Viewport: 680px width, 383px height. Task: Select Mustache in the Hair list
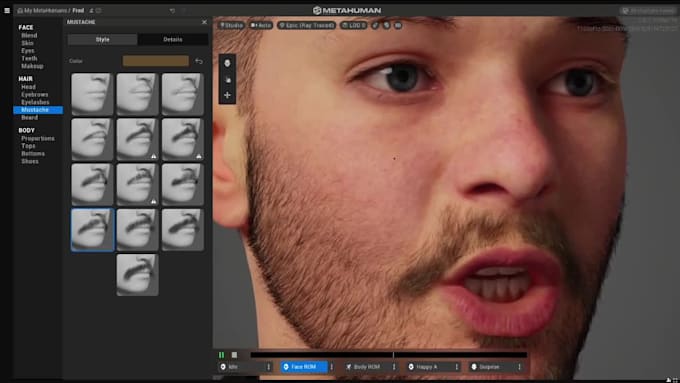click(x=38, y=110)
